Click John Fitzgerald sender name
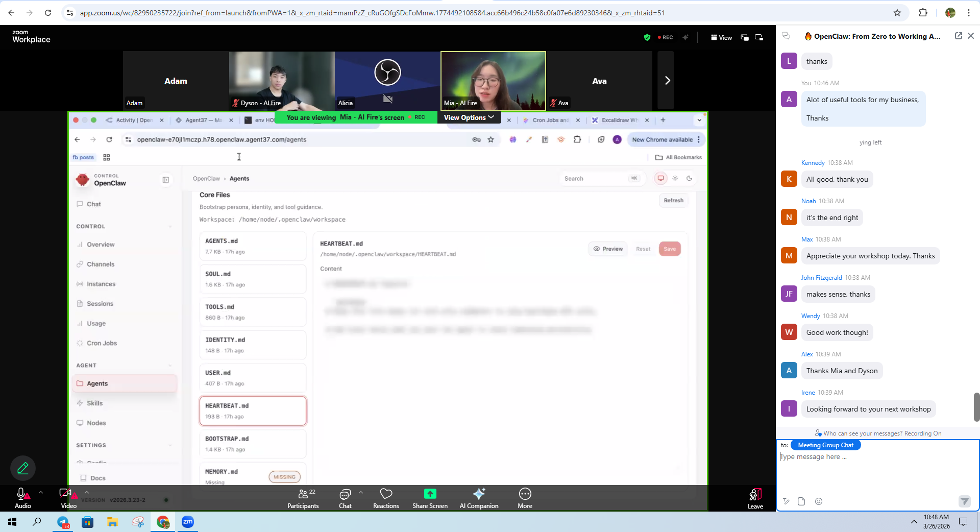 [821, 278]
